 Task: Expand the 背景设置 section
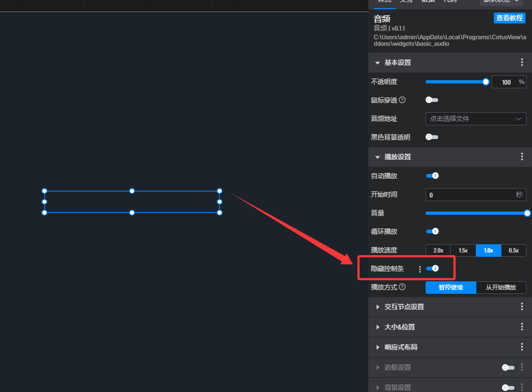click(x=378, y=388)
